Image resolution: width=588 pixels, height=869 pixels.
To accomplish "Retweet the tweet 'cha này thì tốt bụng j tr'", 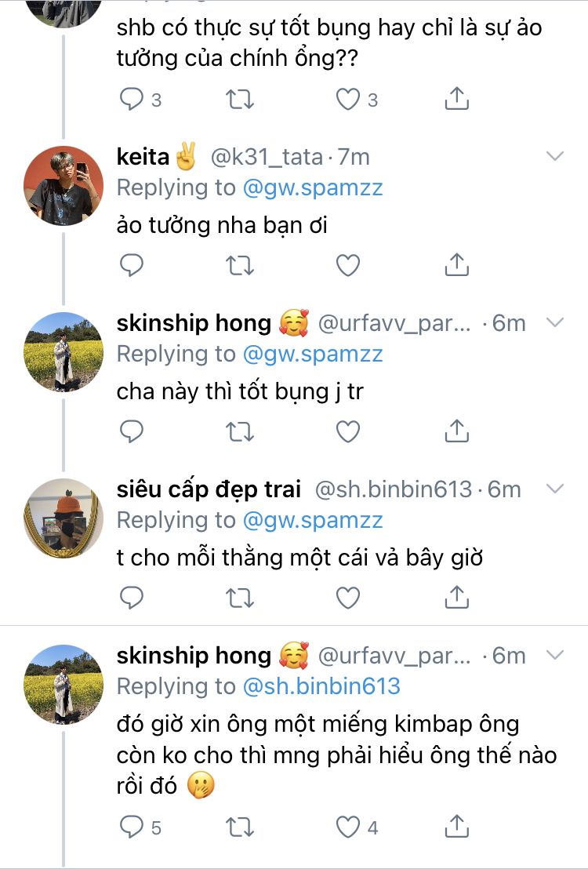I will (x=240, y=431).
